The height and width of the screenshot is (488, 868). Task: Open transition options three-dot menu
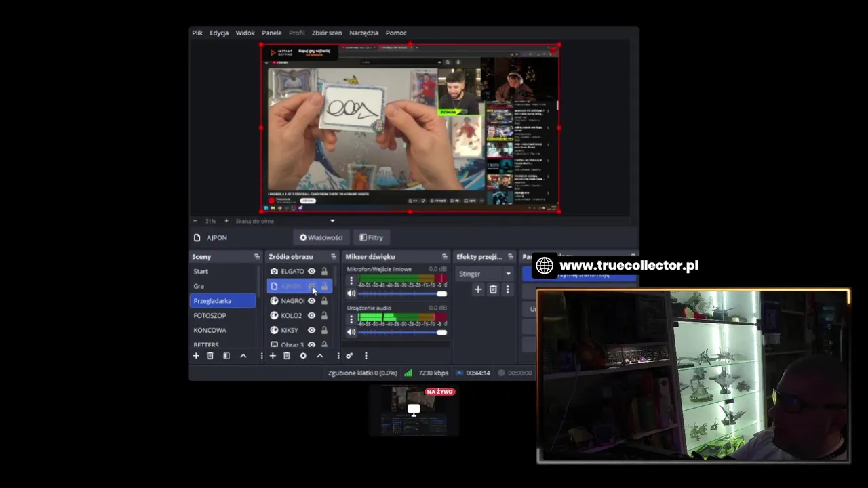coord(507,289)
